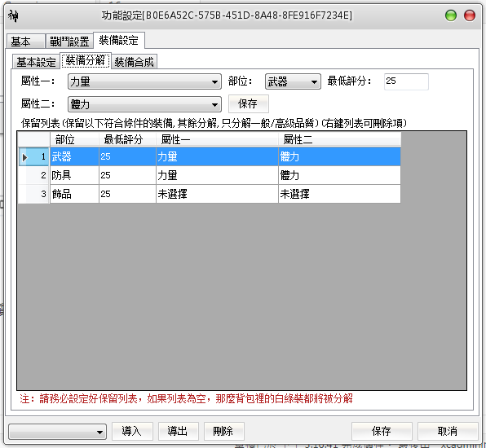
Task: Click the green round window button
Action: pyautogui.click(x=451, y=15)
